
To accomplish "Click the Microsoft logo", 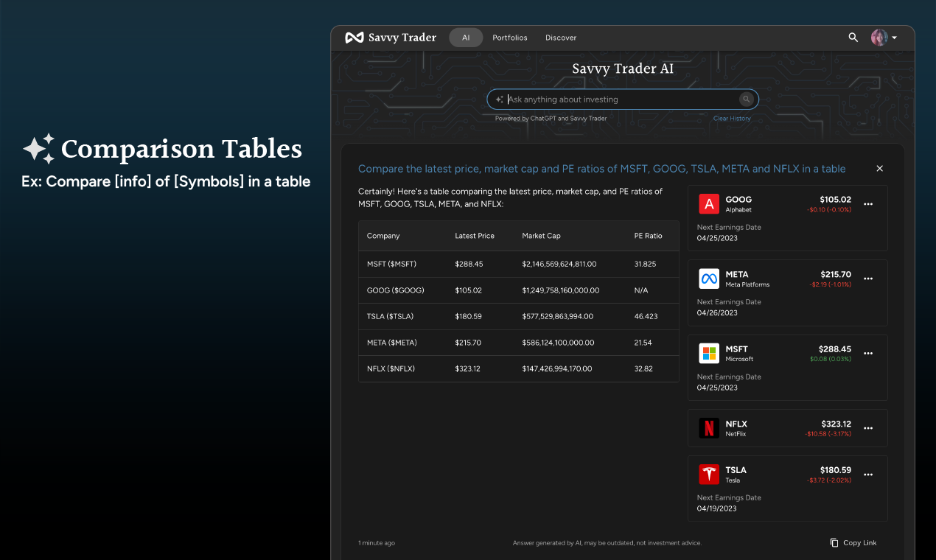I will tap(709, 354).
